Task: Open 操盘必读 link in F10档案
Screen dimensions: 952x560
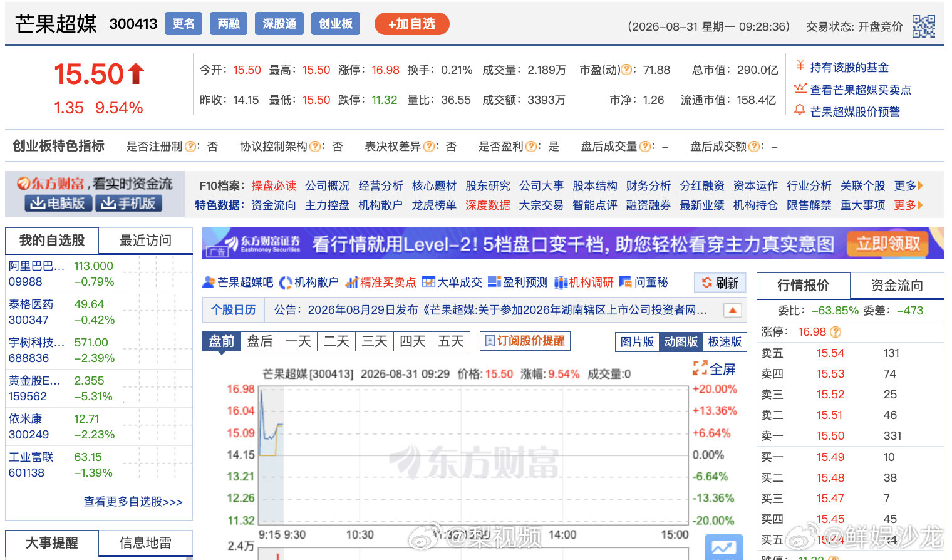Action: click(274, 186)
